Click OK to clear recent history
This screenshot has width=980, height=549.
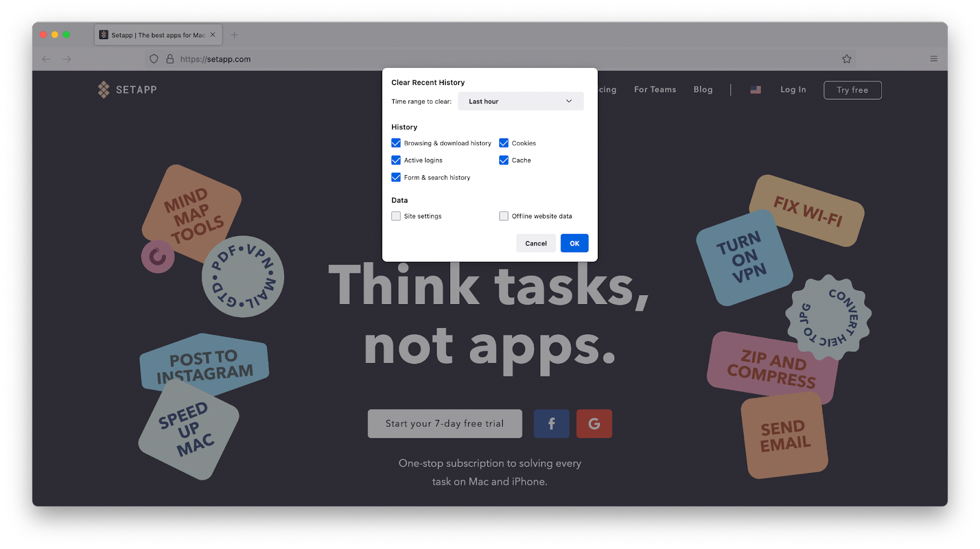click(575, 243)
